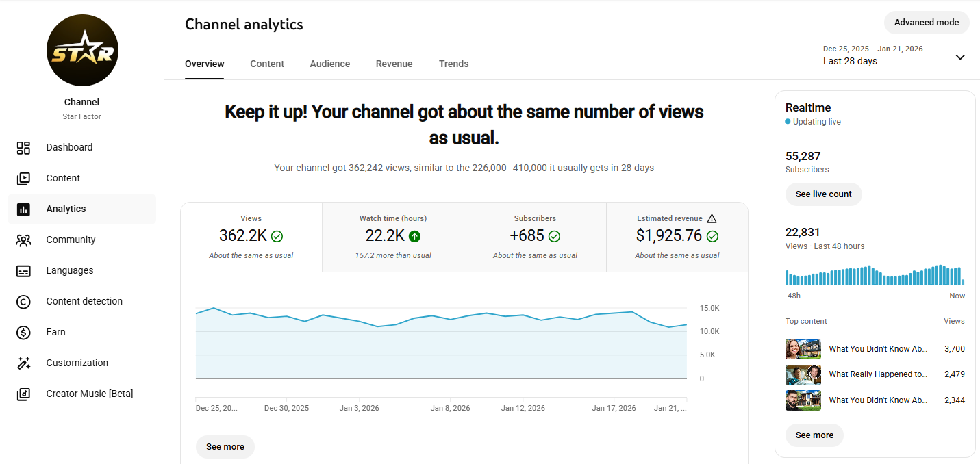The height and width of the screenshot is (464, 980).
Task: Select the Subscribers metric card
Action: (535, 237)
